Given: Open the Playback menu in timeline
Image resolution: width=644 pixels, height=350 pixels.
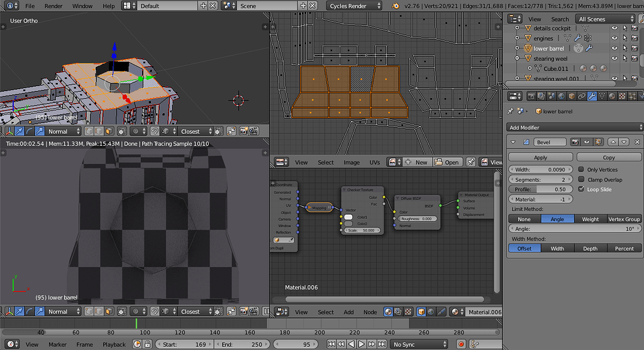Looking at the screenshot, I should pyautogui.click(x=114, y=344).
